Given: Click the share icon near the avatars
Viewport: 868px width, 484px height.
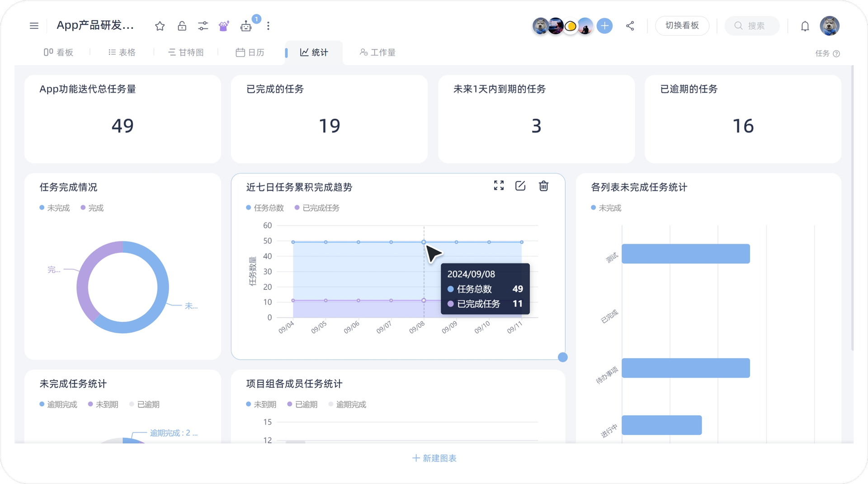Looking at the screenshot, I should pos(630,26).
